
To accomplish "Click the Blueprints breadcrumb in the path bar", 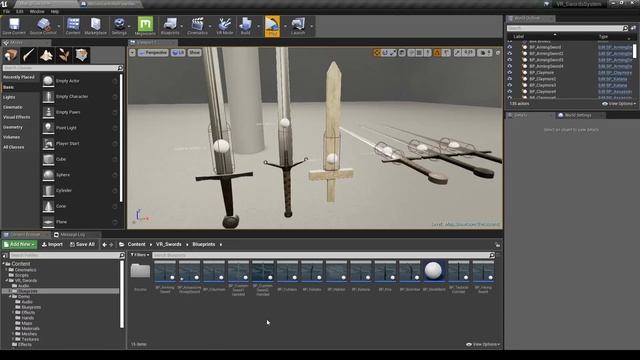I will tap(204, 244).
